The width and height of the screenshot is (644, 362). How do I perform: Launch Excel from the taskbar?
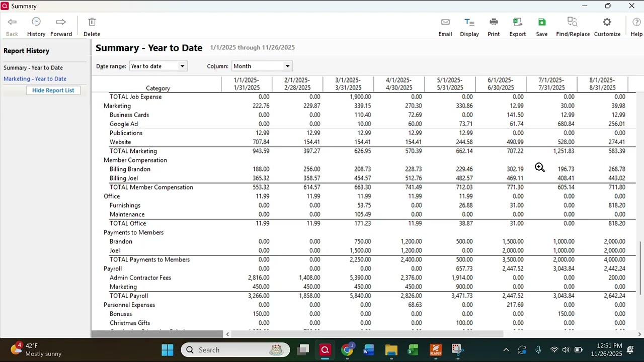tap(414, 350)
